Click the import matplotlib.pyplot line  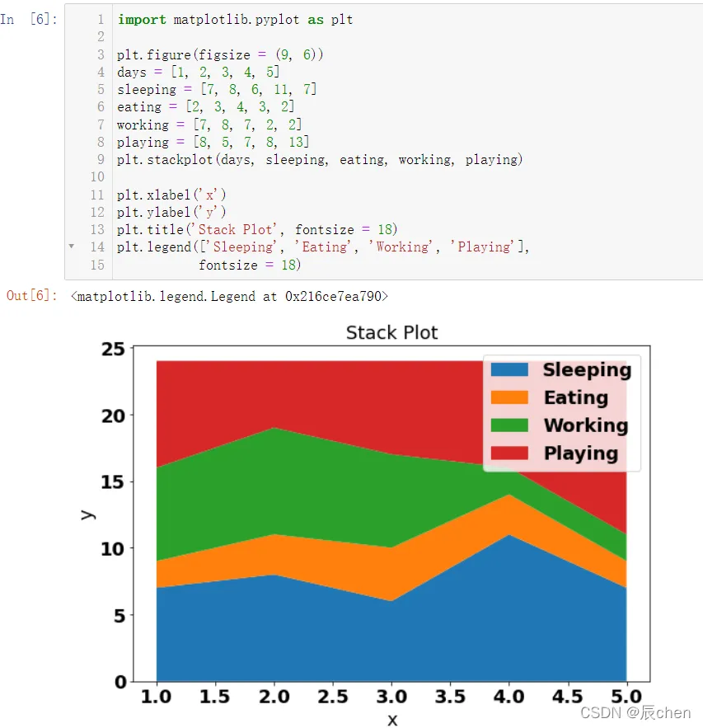click(235, 20)
